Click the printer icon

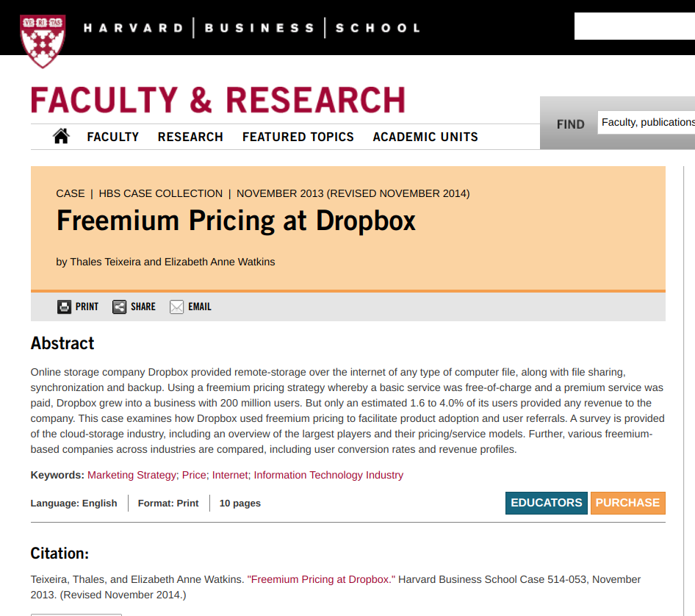64,307
